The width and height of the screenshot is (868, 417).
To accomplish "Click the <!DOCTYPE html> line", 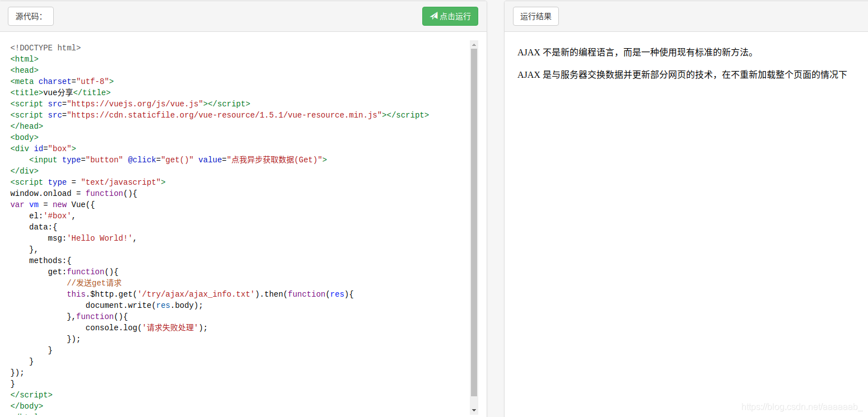I will pos(46,48).
